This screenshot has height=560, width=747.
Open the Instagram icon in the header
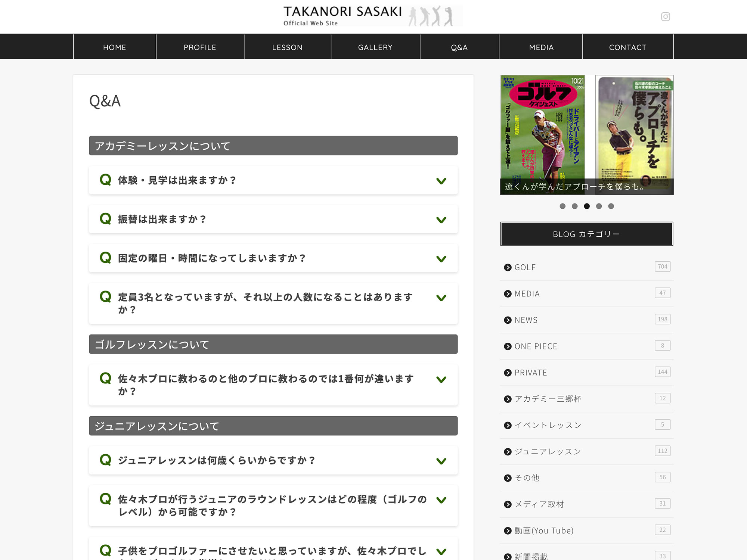point(665,16)
